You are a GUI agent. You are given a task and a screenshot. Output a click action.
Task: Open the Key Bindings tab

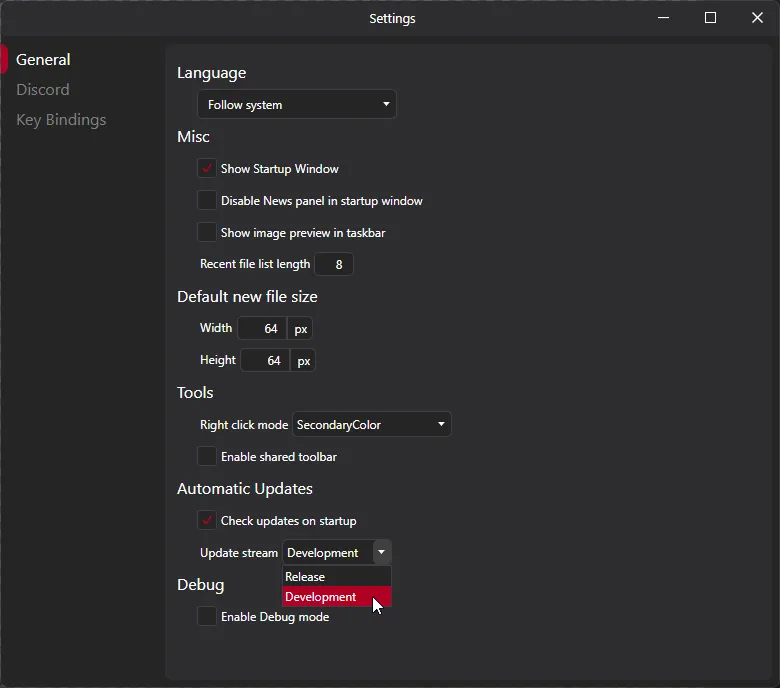61,120
